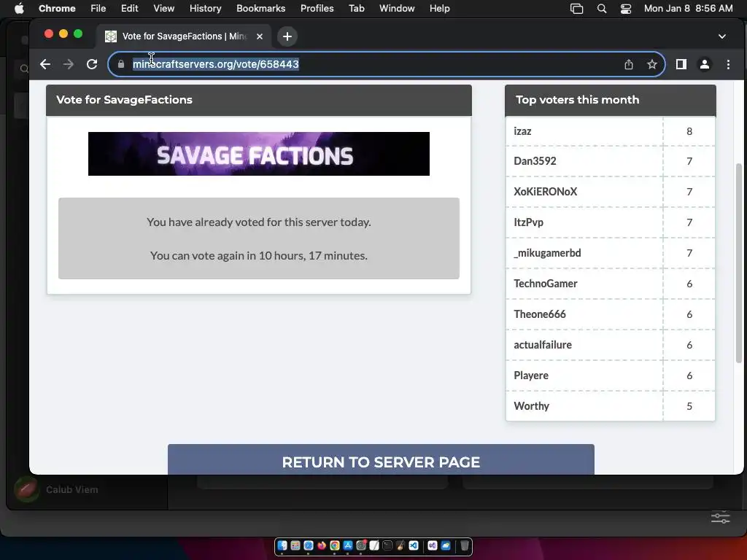Select top voter Dan3592

coord(535,161)
